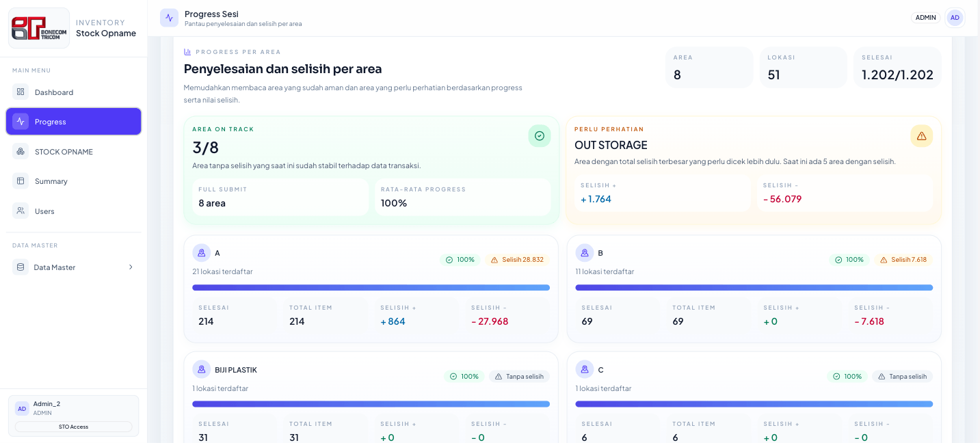The image size is (980, 443).
Task: Click area A Selisih - 27.968 value
Action: coord(490,321)
